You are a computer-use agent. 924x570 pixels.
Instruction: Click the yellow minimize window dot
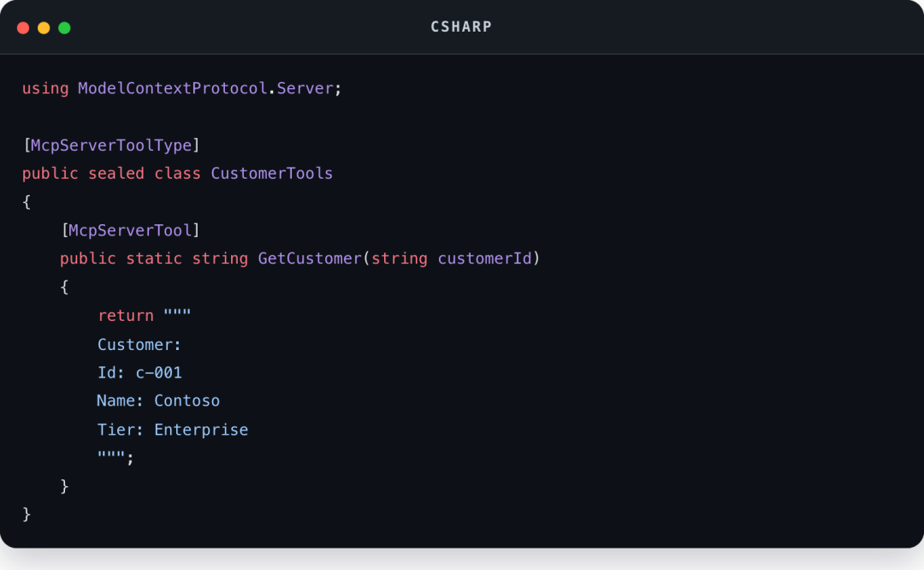(x=44, y=27)
